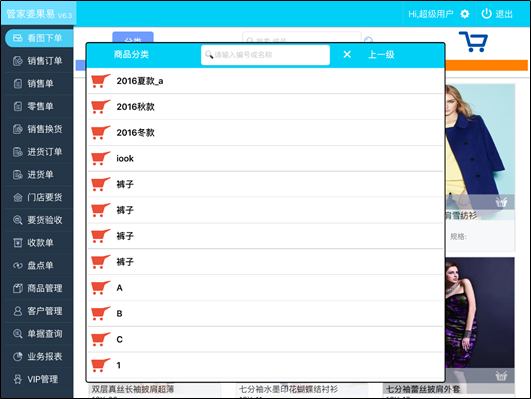Click the 客户管理 sidebar icon
This screenshot has width=531, height=399.
[x=18, y=311]
